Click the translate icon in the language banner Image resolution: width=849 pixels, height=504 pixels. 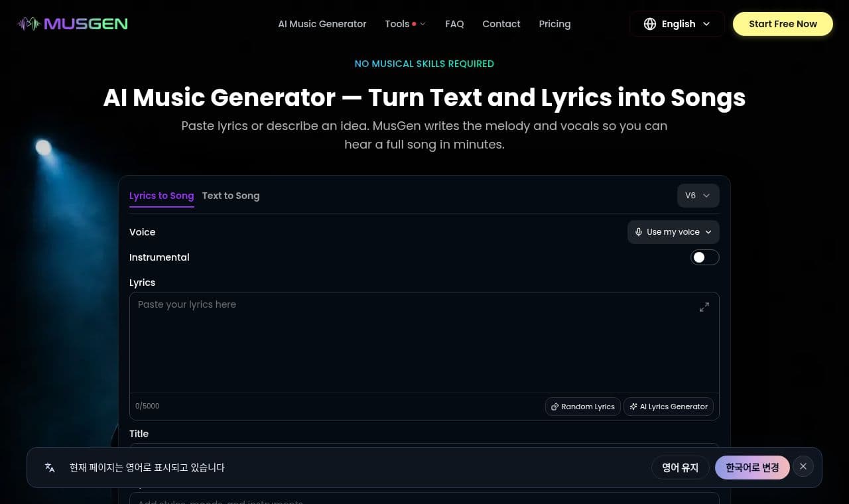tap(50, 468)
